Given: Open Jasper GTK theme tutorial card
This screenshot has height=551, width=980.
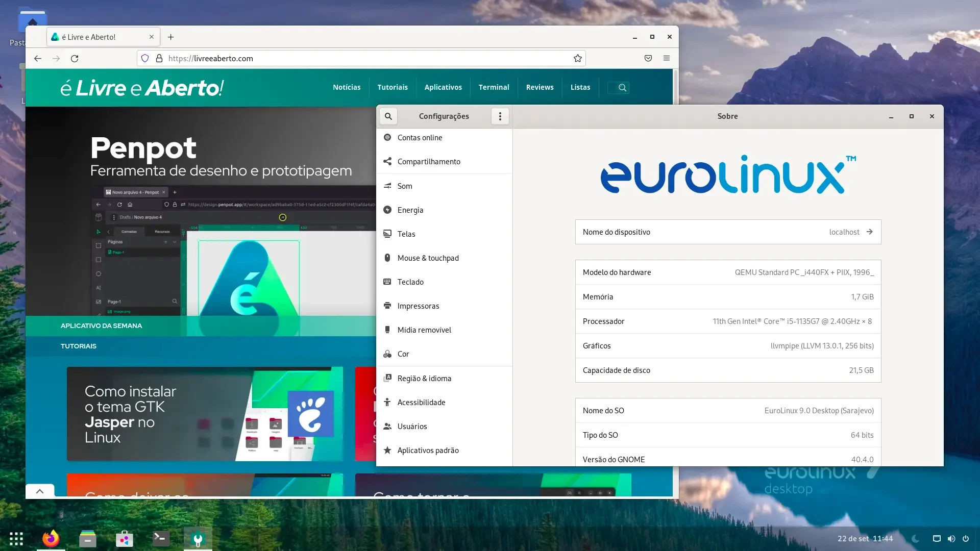Looking at the screenshot, I should 205,414.
